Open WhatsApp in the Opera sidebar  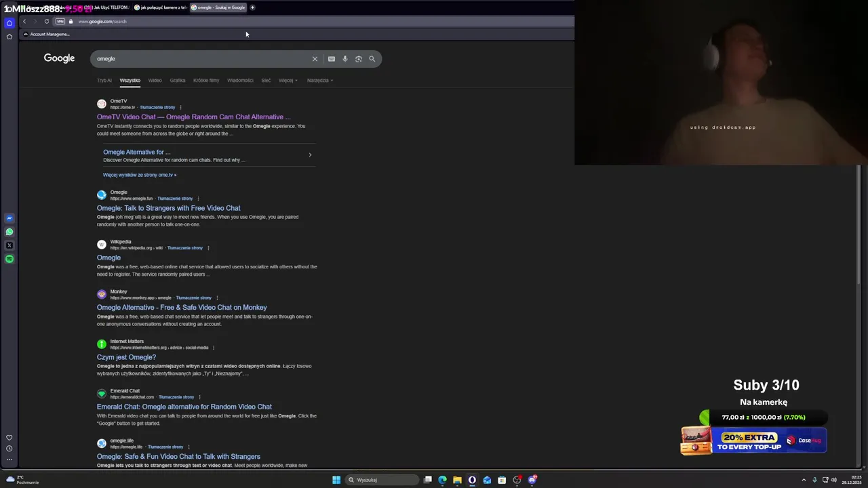(9, 232)
